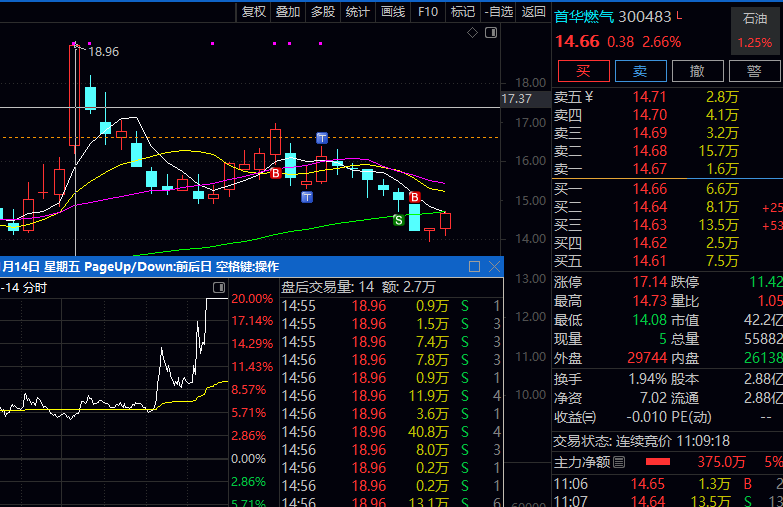Click the red B marker near 16.00
Screen dimensions: 783x507
(x=275, y=173)
